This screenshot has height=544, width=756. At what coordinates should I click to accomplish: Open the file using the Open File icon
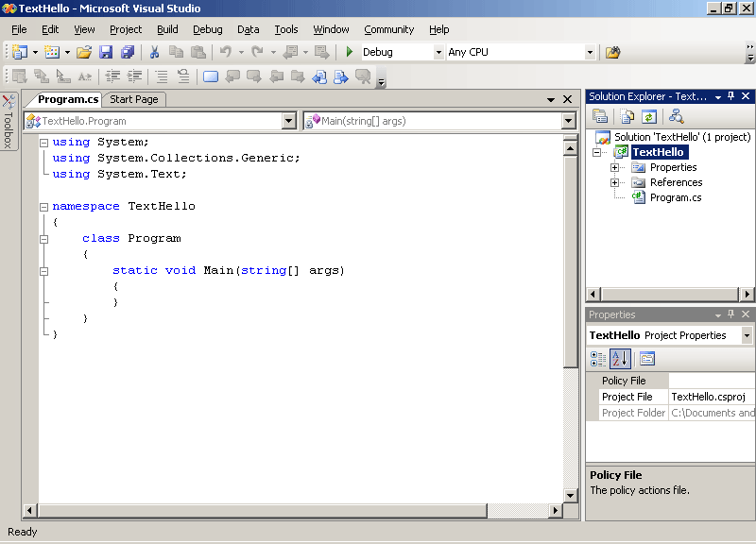84,52
